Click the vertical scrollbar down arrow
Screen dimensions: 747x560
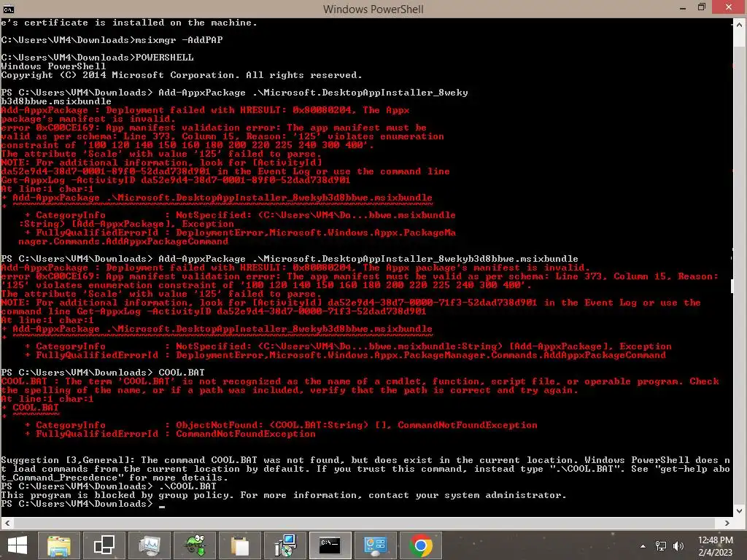tap(740, 511)
